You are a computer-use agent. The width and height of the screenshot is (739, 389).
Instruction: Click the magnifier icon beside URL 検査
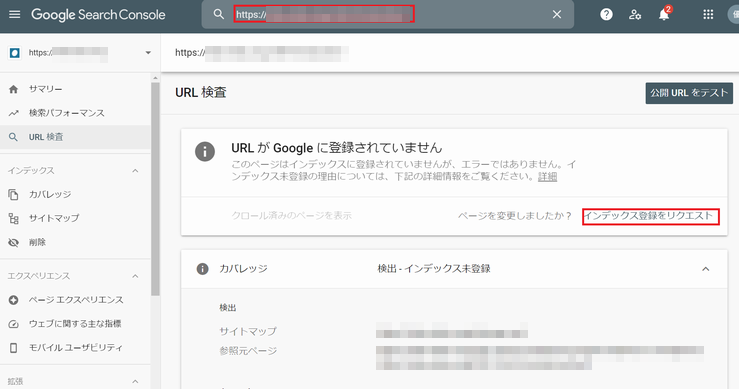tap(14, 137)
